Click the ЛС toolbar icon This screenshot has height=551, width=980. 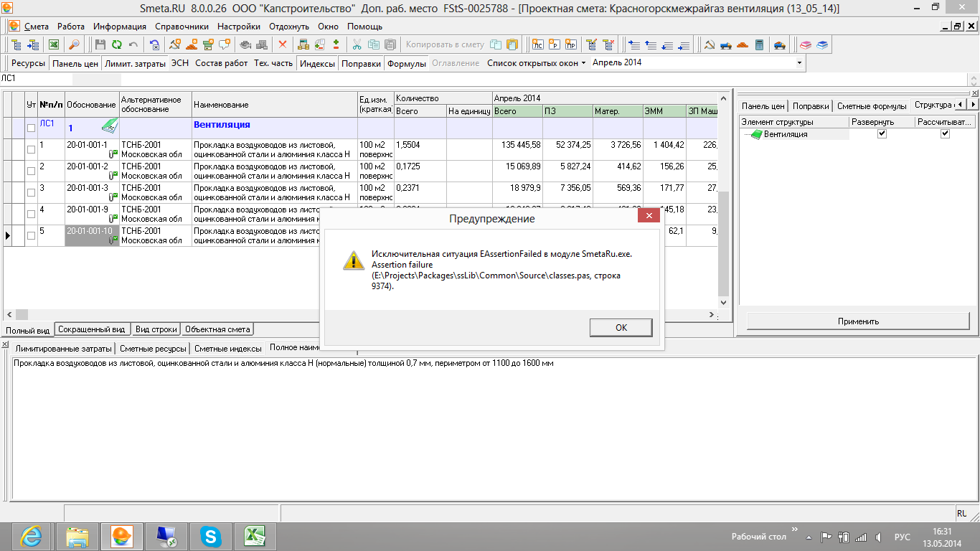click(x=537, y=44)
